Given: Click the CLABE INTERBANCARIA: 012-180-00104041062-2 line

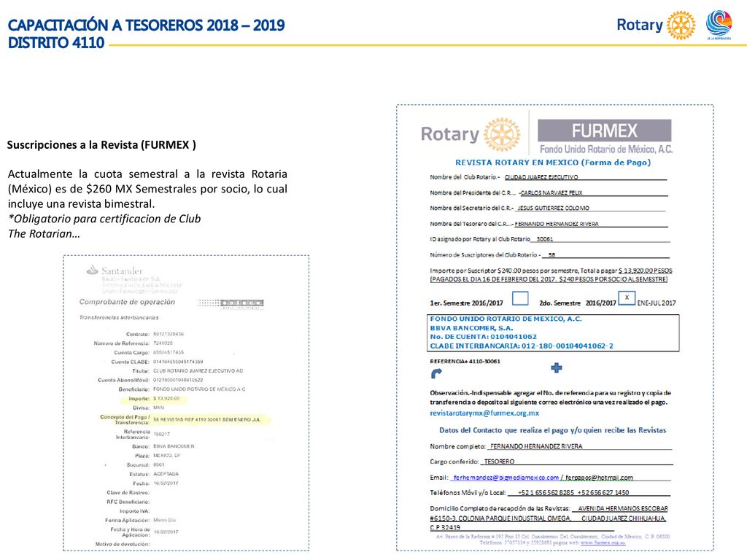Looking at the screenshot, I should pyautogui.click(x=521, y=346).
